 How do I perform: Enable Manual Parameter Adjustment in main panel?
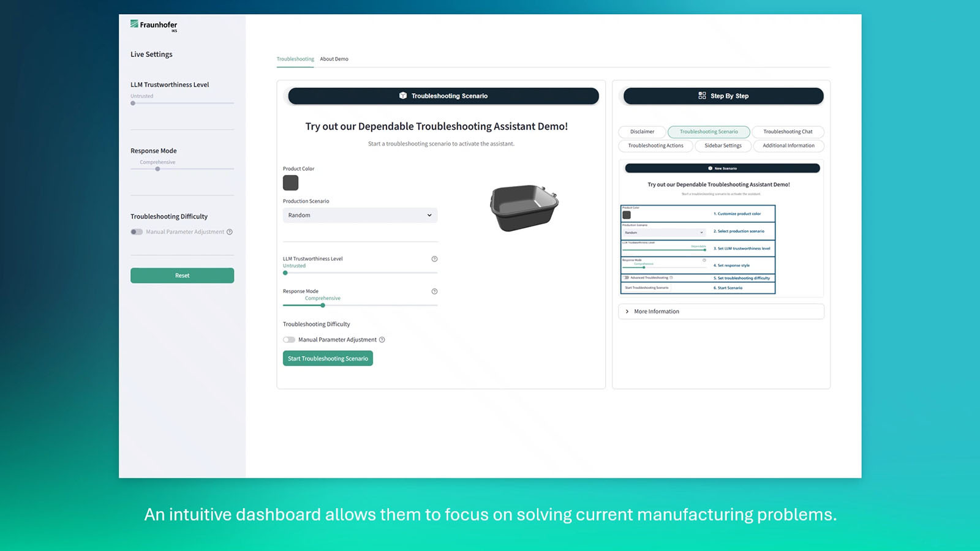(289, 340)
